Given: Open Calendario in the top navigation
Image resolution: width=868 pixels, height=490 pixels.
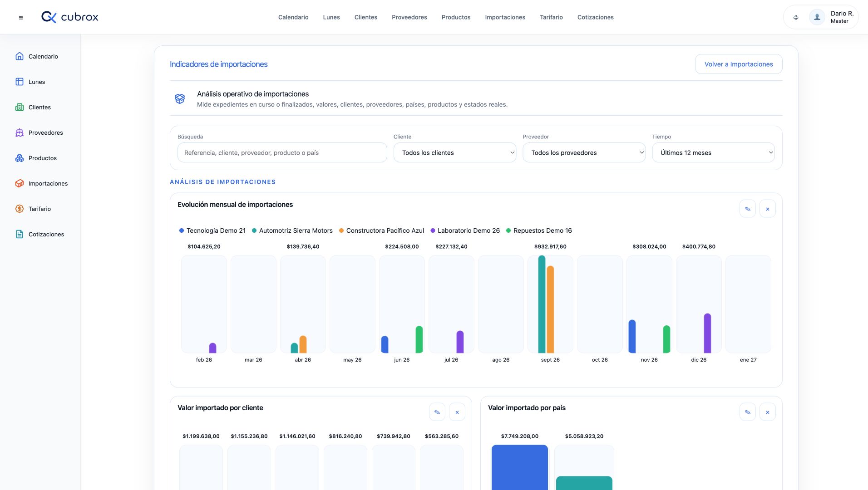Looking at the screenshot, I should [293, 17].
